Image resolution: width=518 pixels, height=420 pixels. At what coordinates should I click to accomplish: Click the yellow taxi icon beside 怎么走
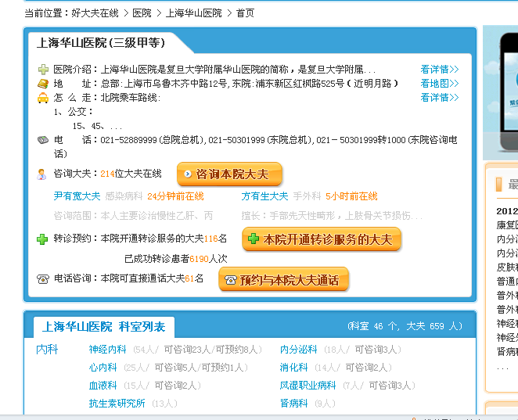[43, 98]
